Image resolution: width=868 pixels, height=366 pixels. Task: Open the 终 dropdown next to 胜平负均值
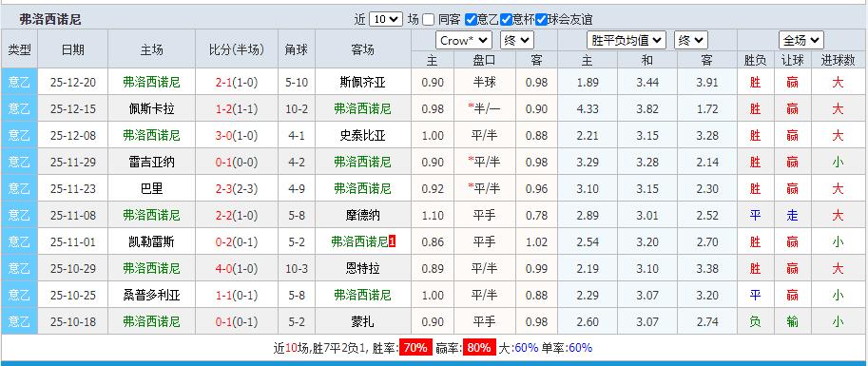(x=691, y=41)
